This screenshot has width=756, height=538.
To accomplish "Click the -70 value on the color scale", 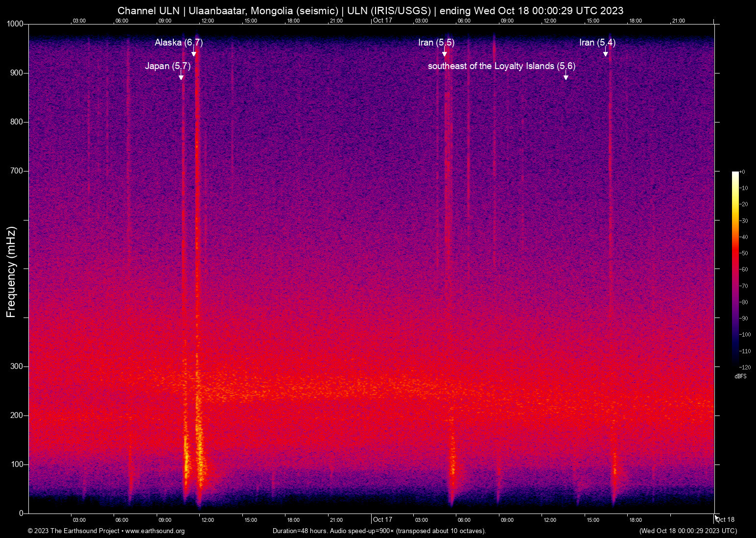I will 743,286.
